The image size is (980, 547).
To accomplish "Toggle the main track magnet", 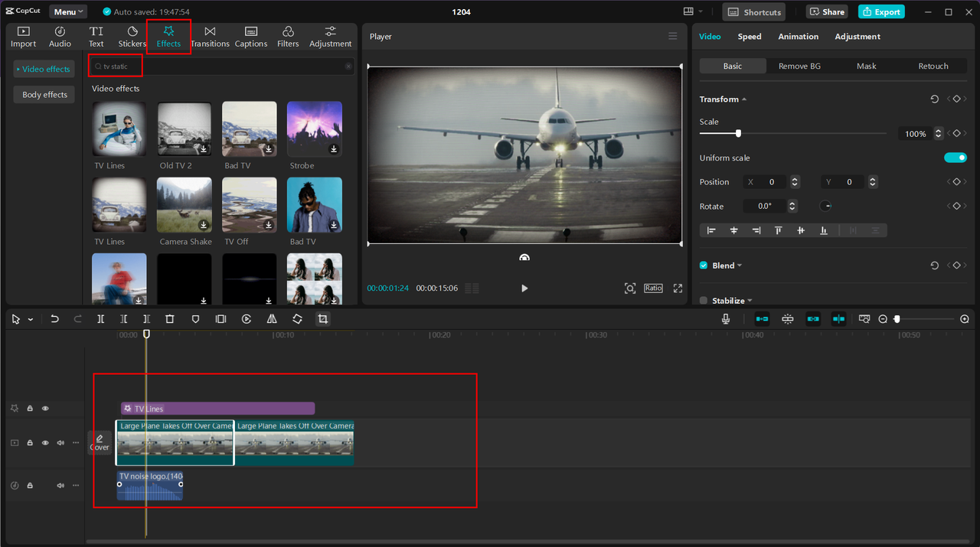I will (x=762, y=319).
